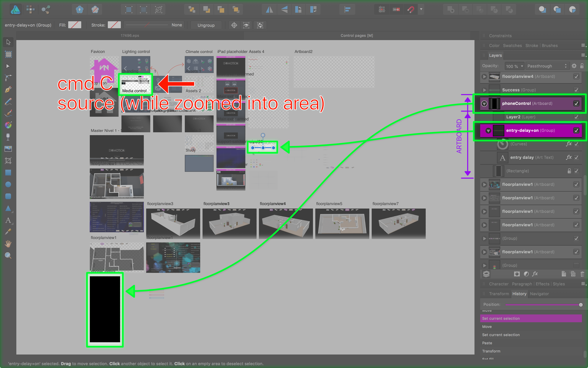
Task: Switch to the 17496.eps document tab
Action: coord(130,36)
